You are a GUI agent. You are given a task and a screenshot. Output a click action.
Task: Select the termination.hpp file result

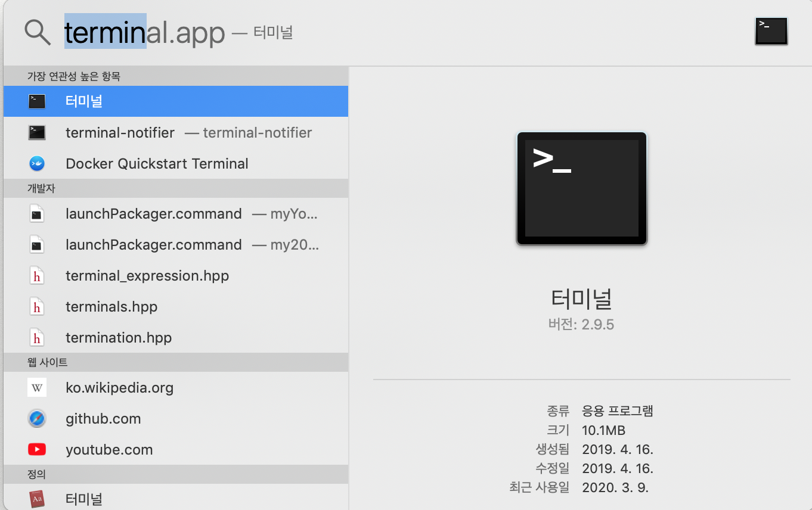click(176, 337)
